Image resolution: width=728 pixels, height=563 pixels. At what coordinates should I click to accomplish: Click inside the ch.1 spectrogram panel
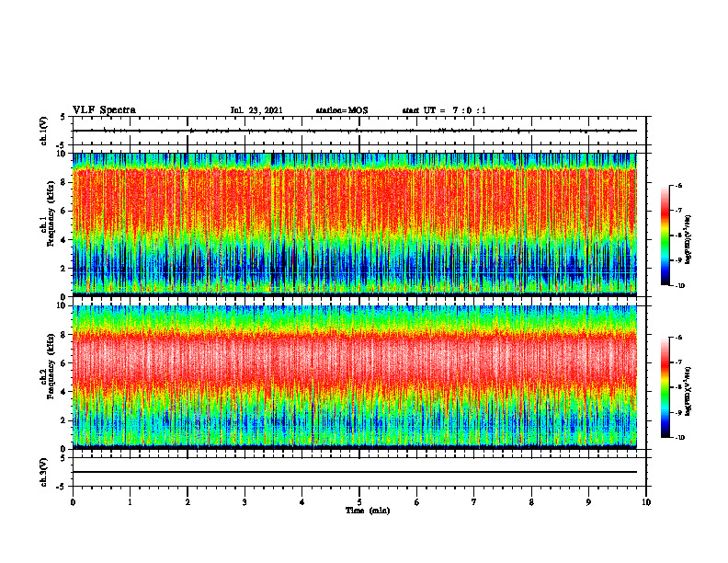[x=355, y=224]
